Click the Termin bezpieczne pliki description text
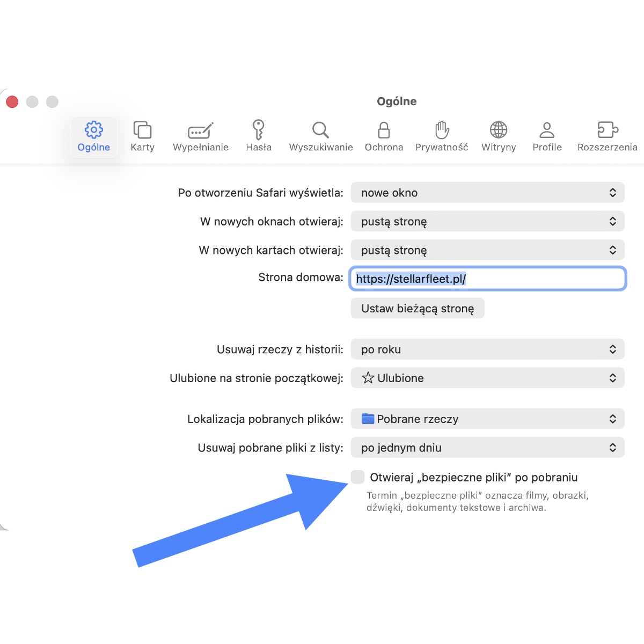644x644 pixels. coord(478,501)
